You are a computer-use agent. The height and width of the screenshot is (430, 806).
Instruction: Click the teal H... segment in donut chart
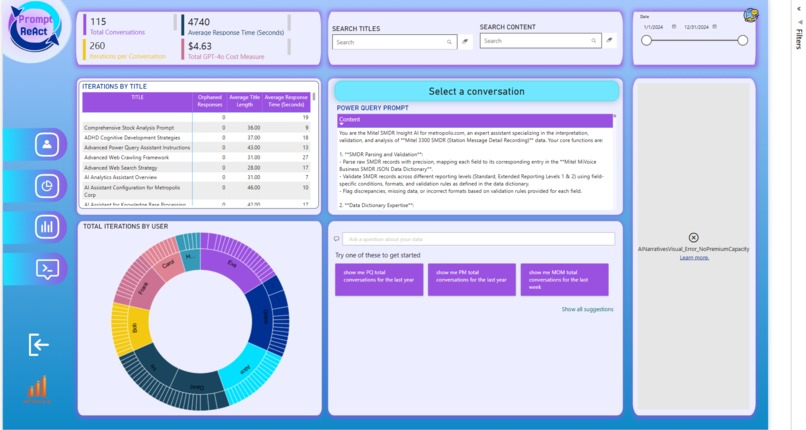[x=191, y=258]
